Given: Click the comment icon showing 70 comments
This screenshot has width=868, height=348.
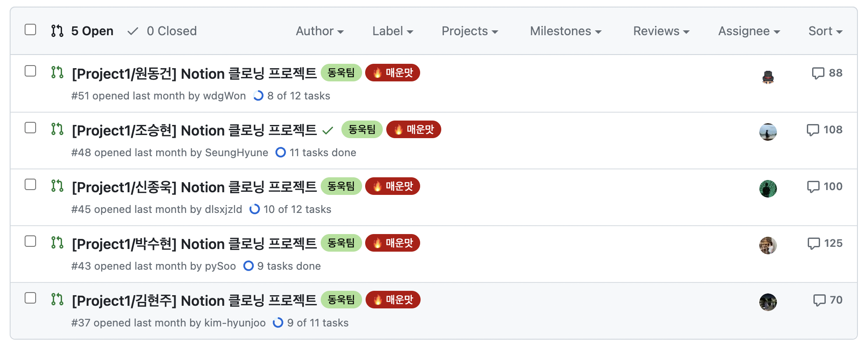Looking at the screenshot, I should click(x=819, y=300).
